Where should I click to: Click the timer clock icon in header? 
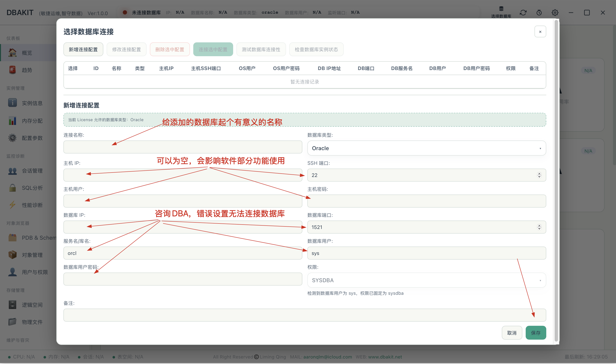pos(539,13)
